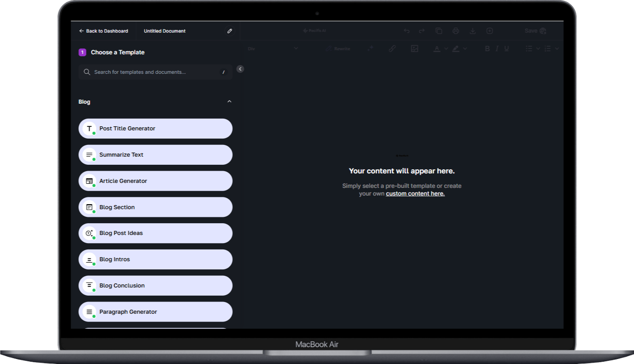Pick the Blog Post Ideas template

pos(155,233)
